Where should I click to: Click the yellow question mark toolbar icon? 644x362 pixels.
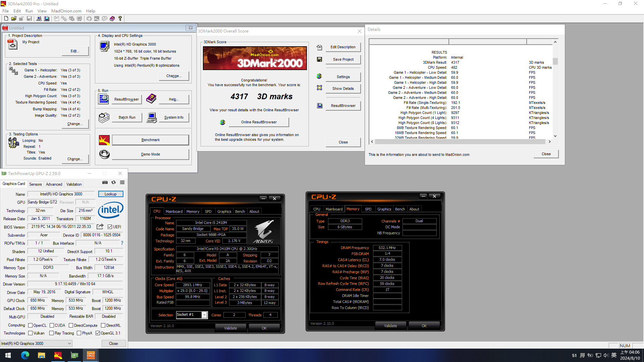[120, 18]
